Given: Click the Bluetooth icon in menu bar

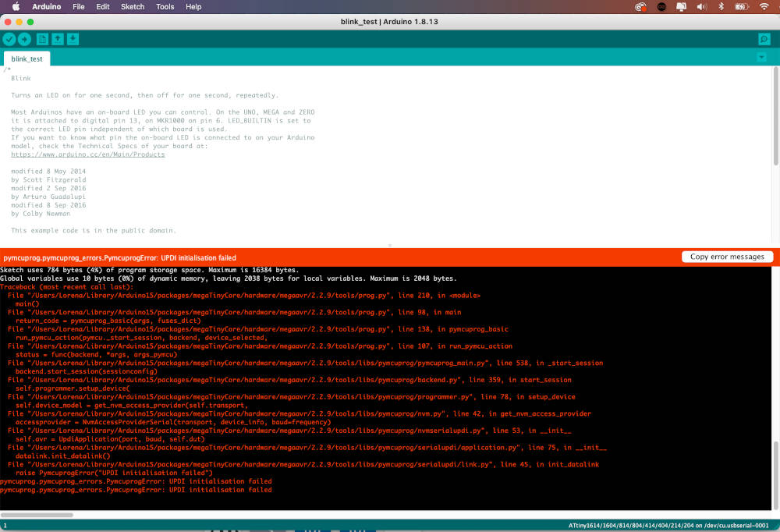Looking at the screenshot, I should (721, 6).
